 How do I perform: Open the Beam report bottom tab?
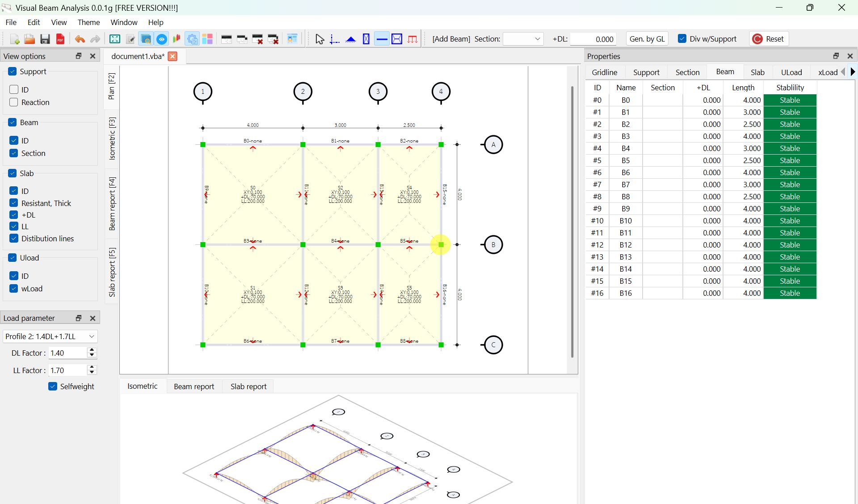click(194, 386)
